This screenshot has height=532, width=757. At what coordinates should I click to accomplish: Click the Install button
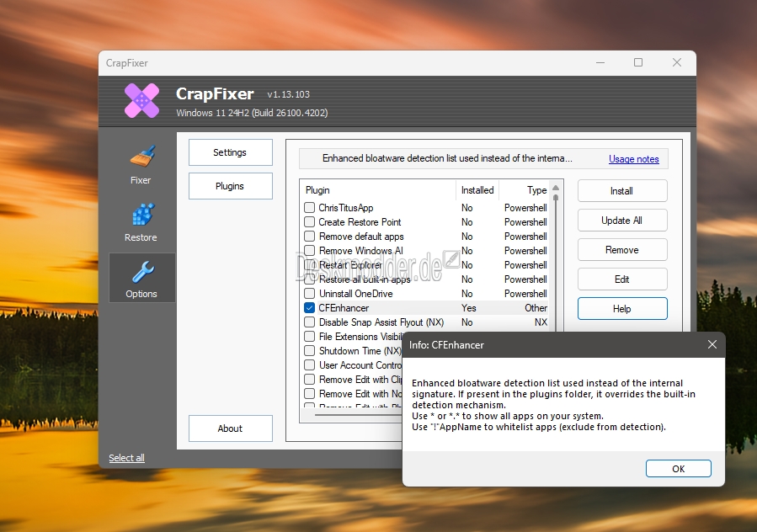click(x=622, y=191)
